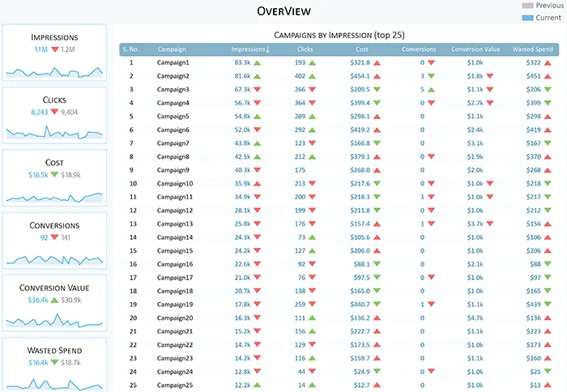Click the Previous gray legend swatch
This screenshot has width=567, height=392.
click(x=527, y=6)
